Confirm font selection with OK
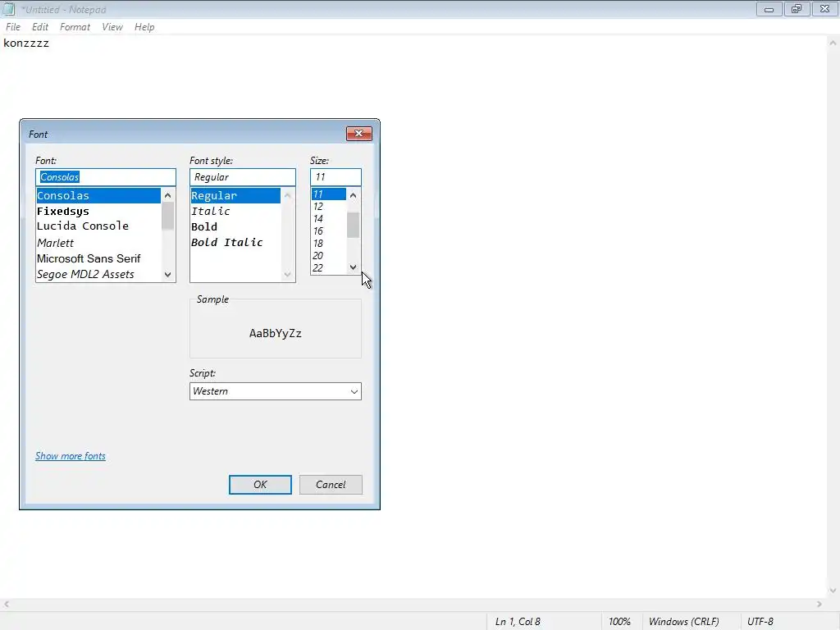Screen dimensions: 840x630 pos(260,484)
